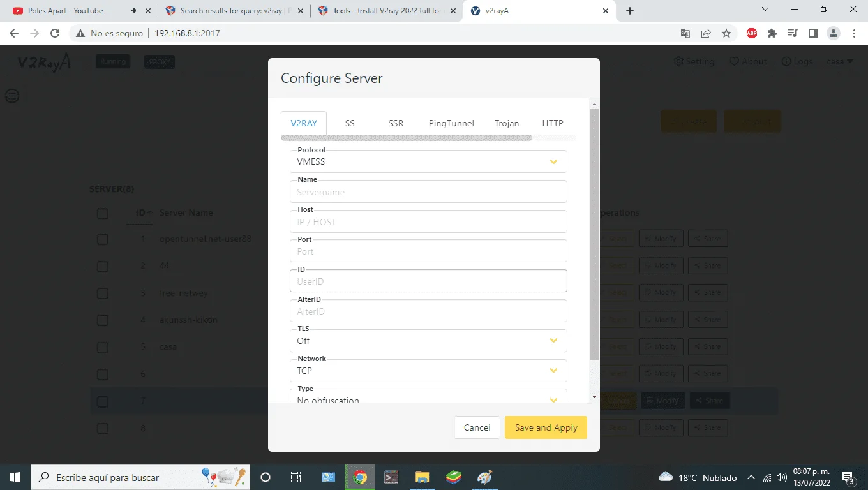Check the checkbox for server ID 7
The image size is (868, 490).
coord(103,402)
